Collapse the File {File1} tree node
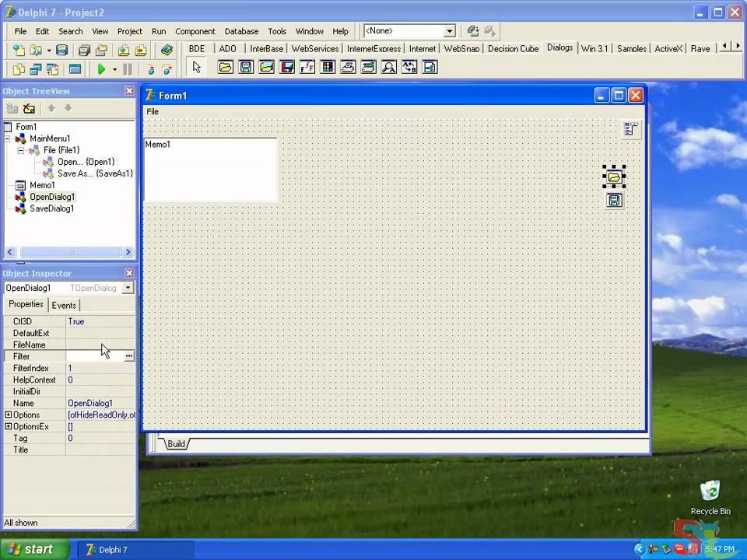The image size is (747, 560). coord(21,150)
